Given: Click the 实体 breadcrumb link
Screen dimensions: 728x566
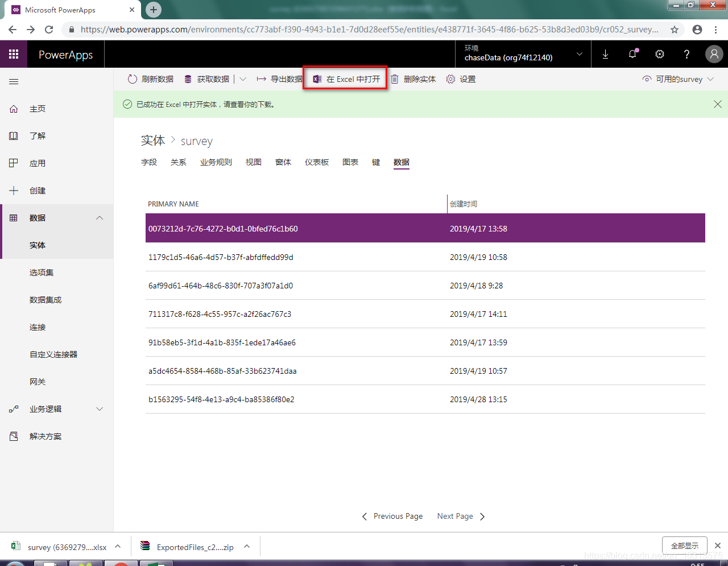Looking at the screenshot, I should 153,141.
